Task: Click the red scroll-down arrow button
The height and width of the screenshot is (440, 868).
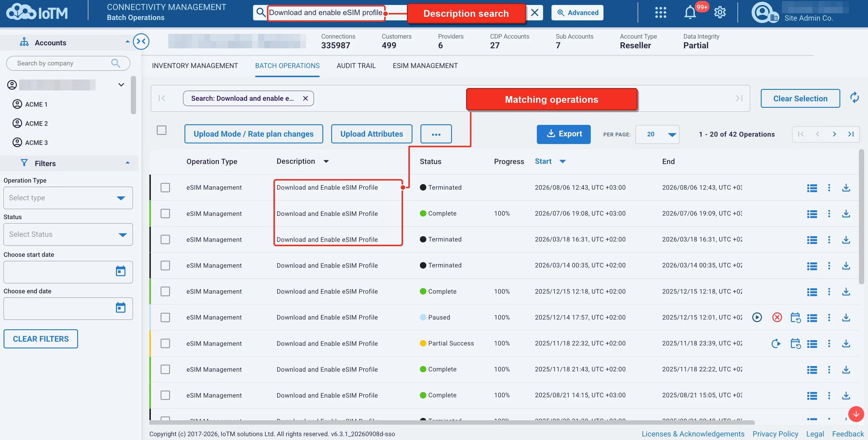Action: click(x=856, y=414)
